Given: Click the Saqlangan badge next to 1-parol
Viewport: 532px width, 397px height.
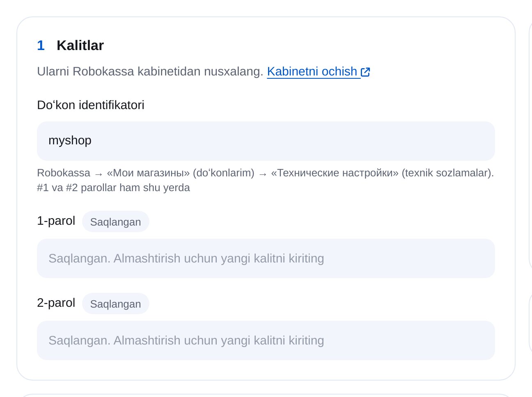Looking at the screenshot, I should pos(115,221).
